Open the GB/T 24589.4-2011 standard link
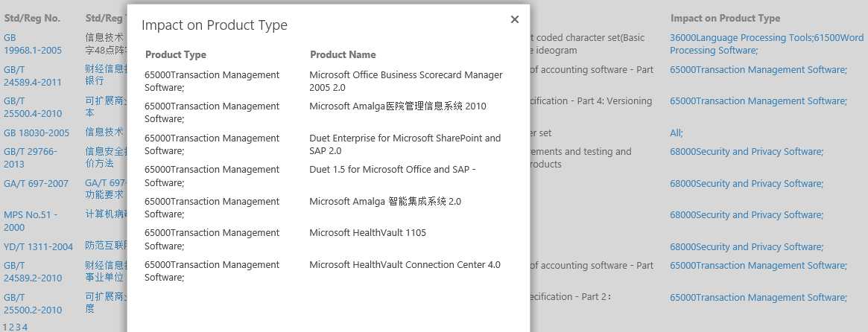The width and height of the screenshot is (868, 332). pos(33,76)
